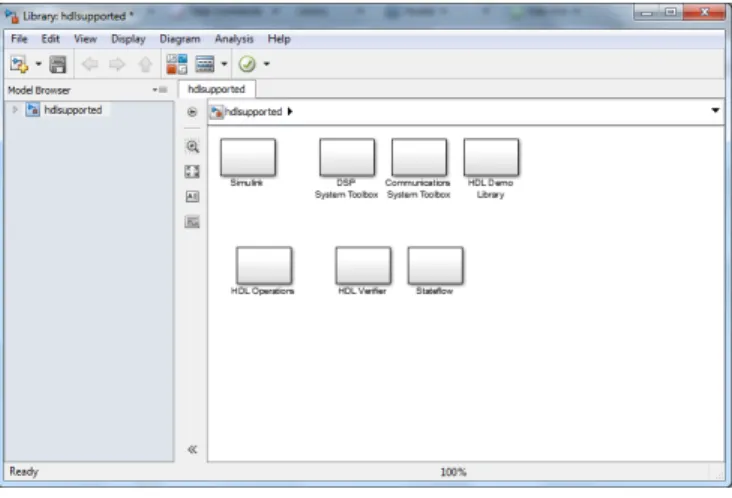Open the View menu

point(85,39)
